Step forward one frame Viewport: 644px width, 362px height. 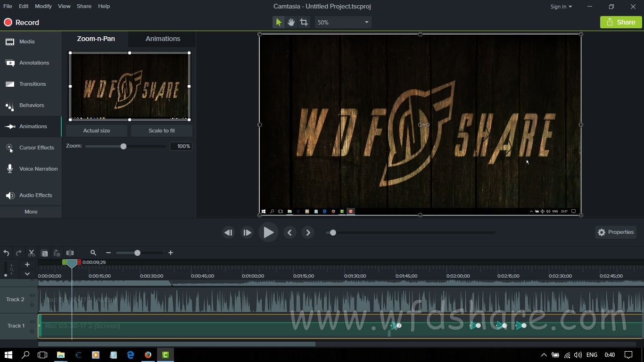pos(247,232)
